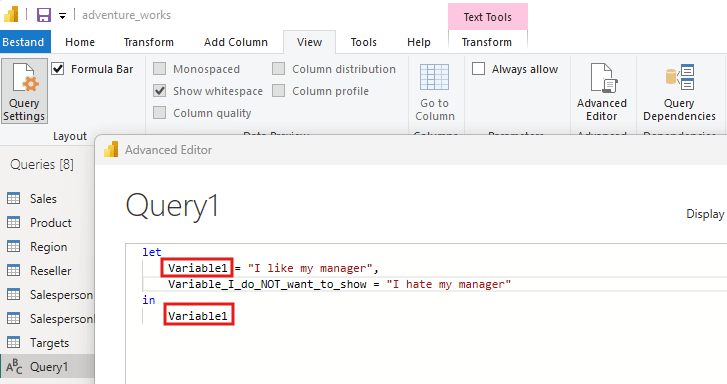727x384 pixels.
Task: Click the ABC text icon beside Query1
Action: click(14, 367)
